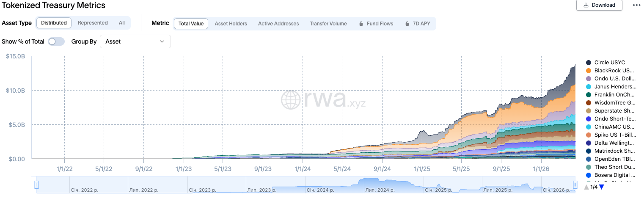Click the left handle of range selector
The image size is (644, 201).
click(x=36, y=184)
